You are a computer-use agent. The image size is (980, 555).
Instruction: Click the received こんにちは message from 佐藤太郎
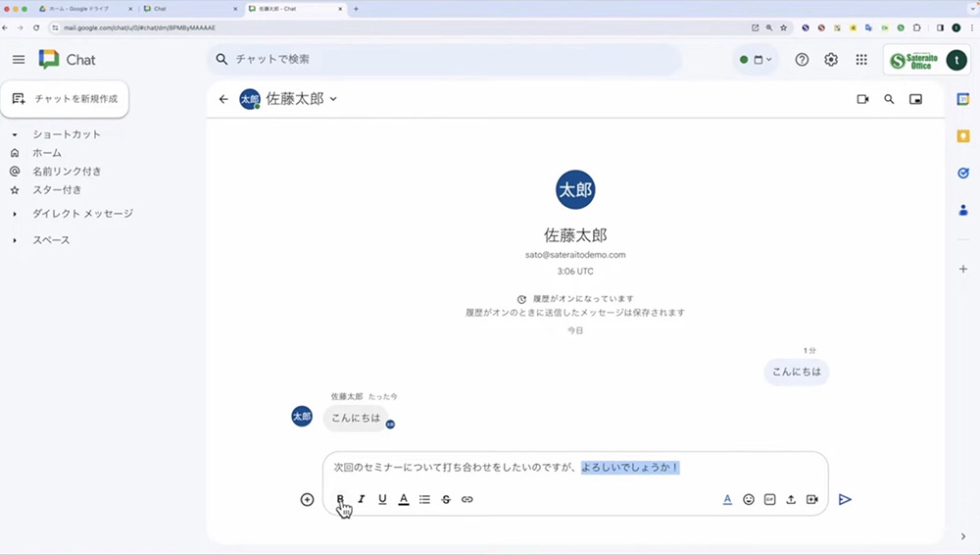tap(356, 418)
